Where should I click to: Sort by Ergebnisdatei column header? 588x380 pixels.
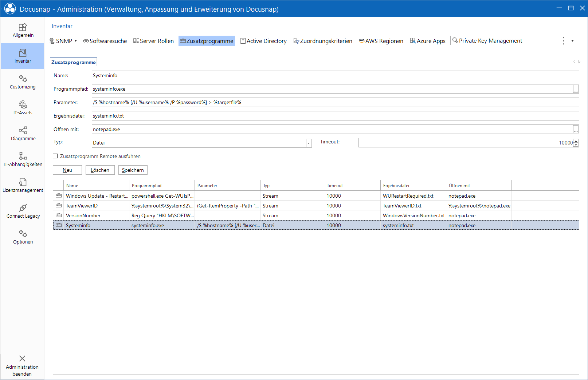click(x=413, y=186)
